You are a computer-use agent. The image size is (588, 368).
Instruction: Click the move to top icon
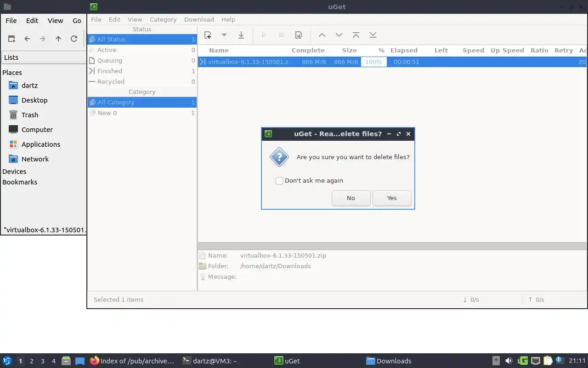pos(356,35)
